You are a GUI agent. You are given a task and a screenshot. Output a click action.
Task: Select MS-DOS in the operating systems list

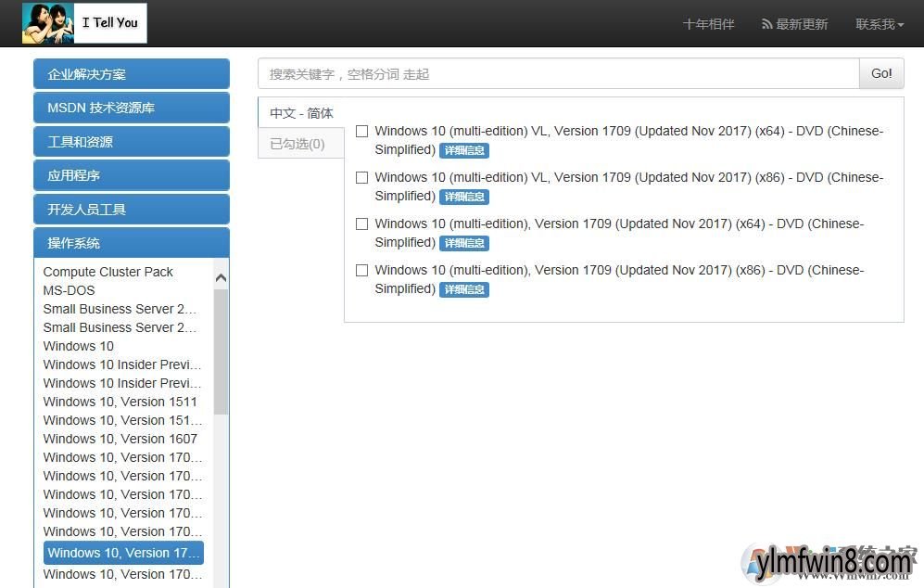tap(69, 290)
